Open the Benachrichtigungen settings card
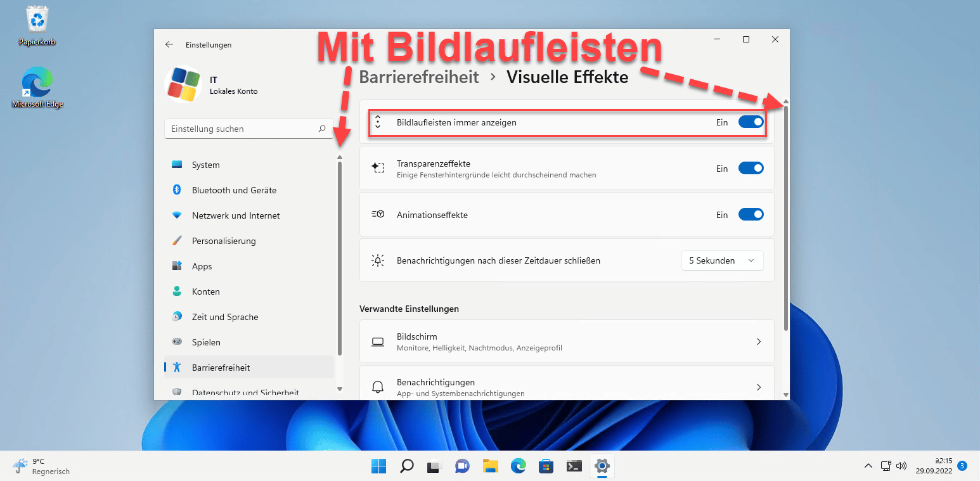Screen dimensions: 980x481 coord(567,383)
